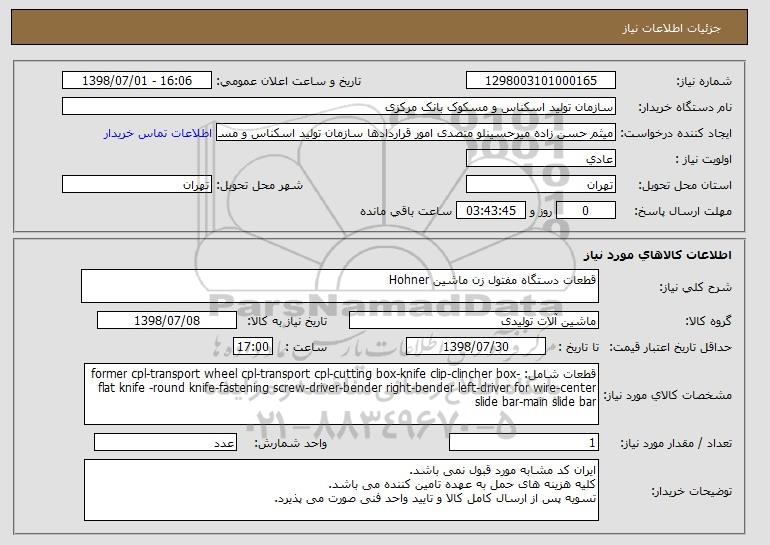Click the buyer notes text area
The image size is (770, 545).
pos(341,490)
